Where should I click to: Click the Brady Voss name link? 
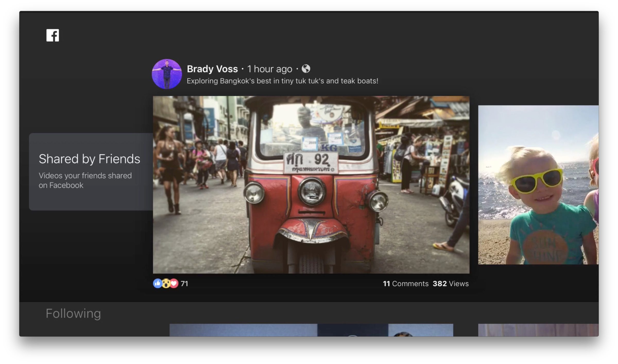(212, 69)
